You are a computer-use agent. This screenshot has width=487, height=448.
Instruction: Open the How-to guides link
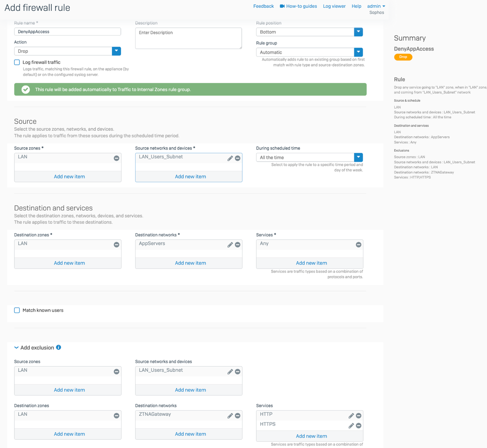(298, 6)
